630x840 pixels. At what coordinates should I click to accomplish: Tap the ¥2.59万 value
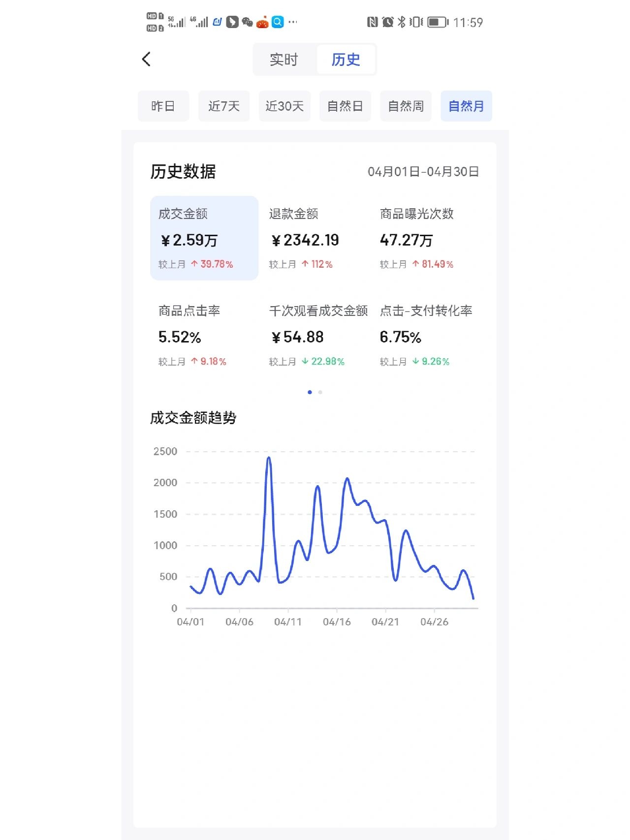tap(189, 240)
